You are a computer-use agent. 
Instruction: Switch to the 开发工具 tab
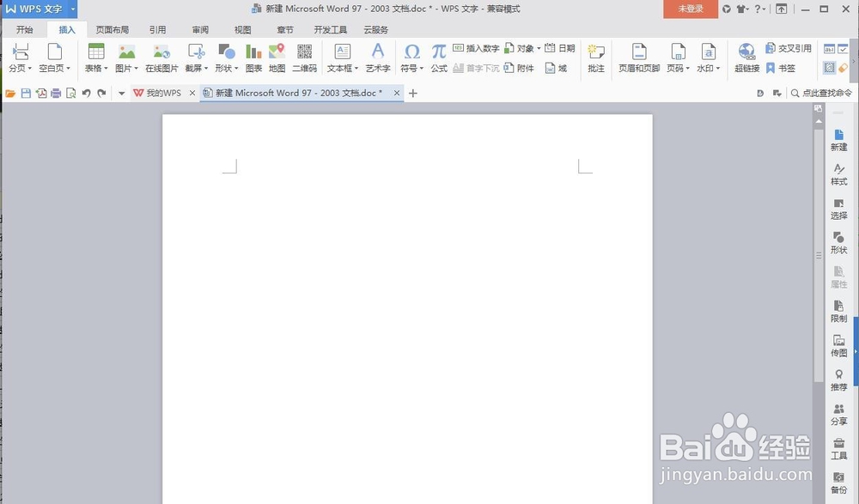click(x=331, y=29)
